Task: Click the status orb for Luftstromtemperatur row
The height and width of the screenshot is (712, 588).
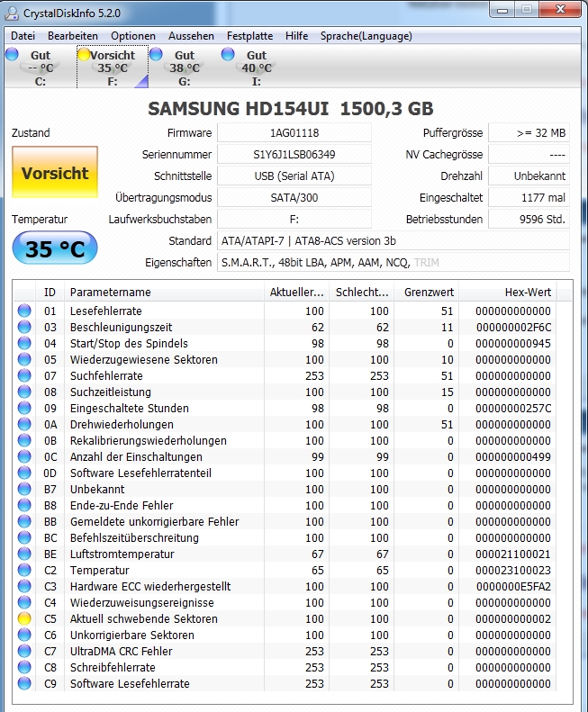Action: pyautogui.click(x=24, y=554)
